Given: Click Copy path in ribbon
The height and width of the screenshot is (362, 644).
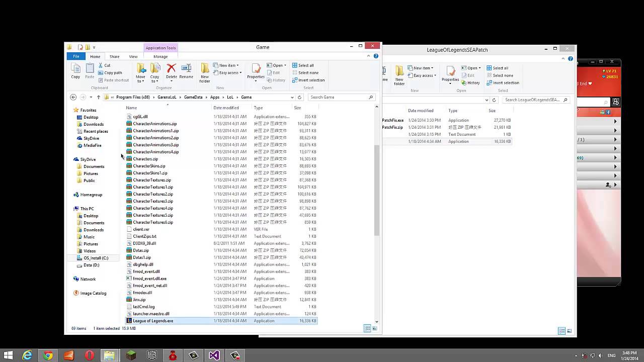Looking at the screenshot, I should point(110,72).
